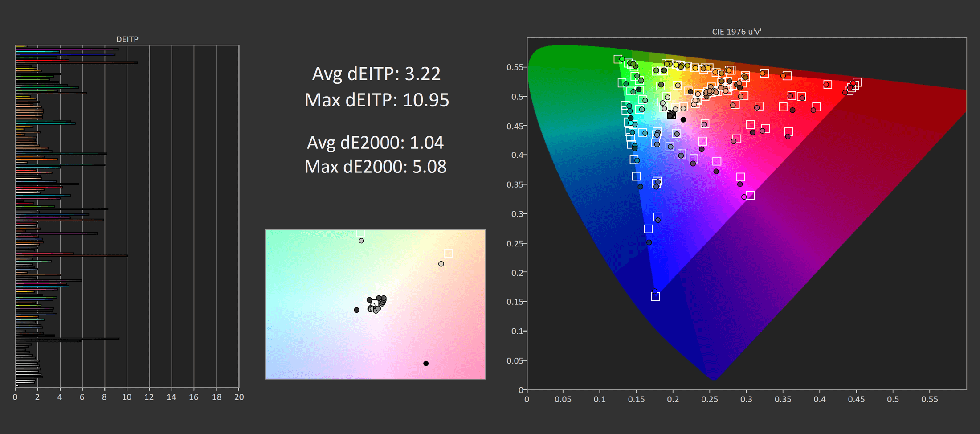This screenshot has width=980, height=434.
Task: Select lowest blue target square in CIE chart
Action: coord(655,297)
